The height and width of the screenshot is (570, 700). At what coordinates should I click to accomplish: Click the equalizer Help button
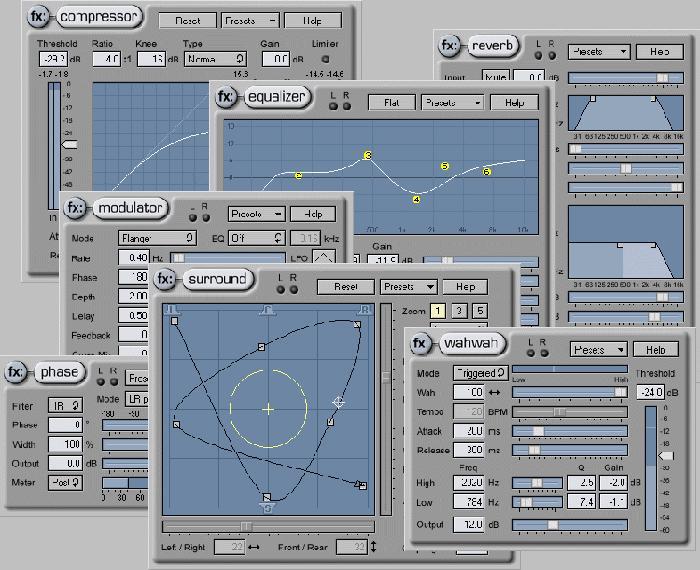point(514,102)
